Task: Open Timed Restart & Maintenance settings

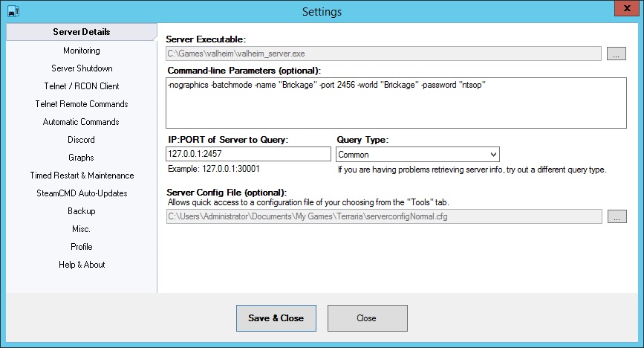Action: point(82,175)
